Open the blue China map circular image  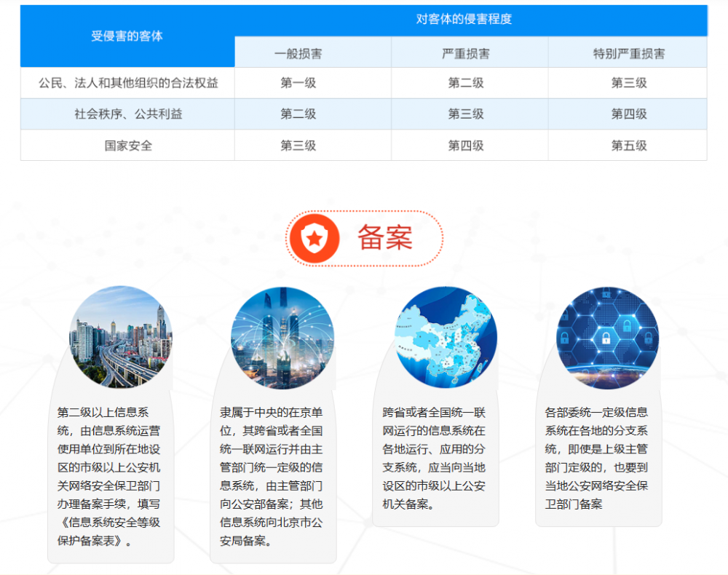pyautogui.click(x=446, y=338)
